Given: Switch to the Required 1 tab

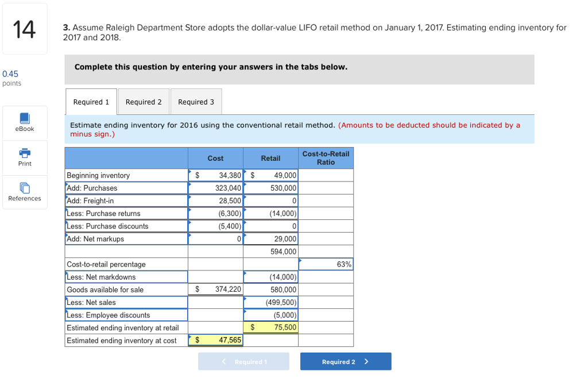Looking at the screenshot, I should pyautogui.click(x=91, y=102).
